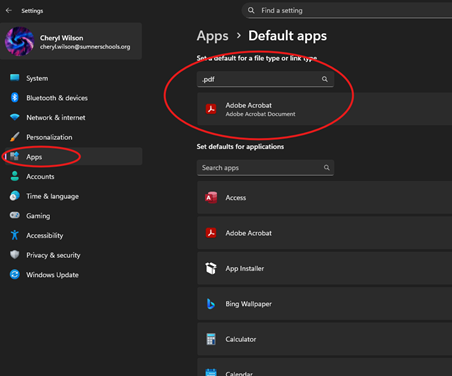452x376 pixels.
Task: Click the Bing Wallpaper icon
Action: (x=211, y=304)
